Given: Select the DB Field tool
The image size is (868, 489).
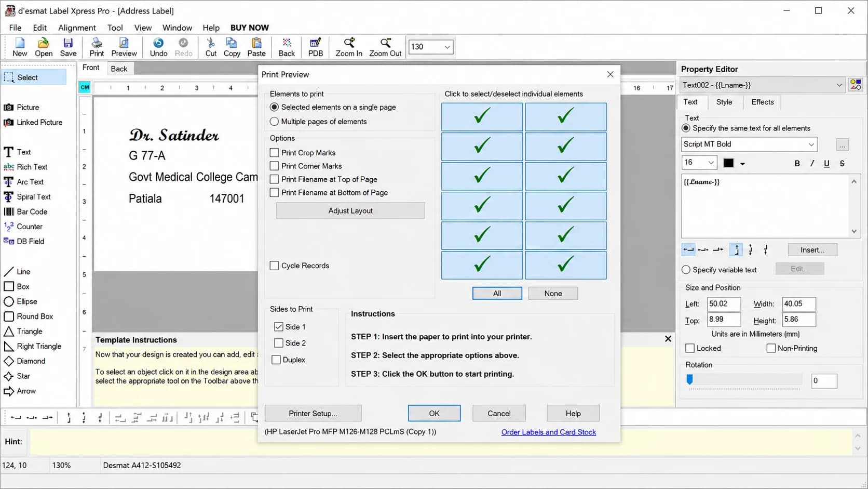Looking at the screenshot, I should [24, 241].
